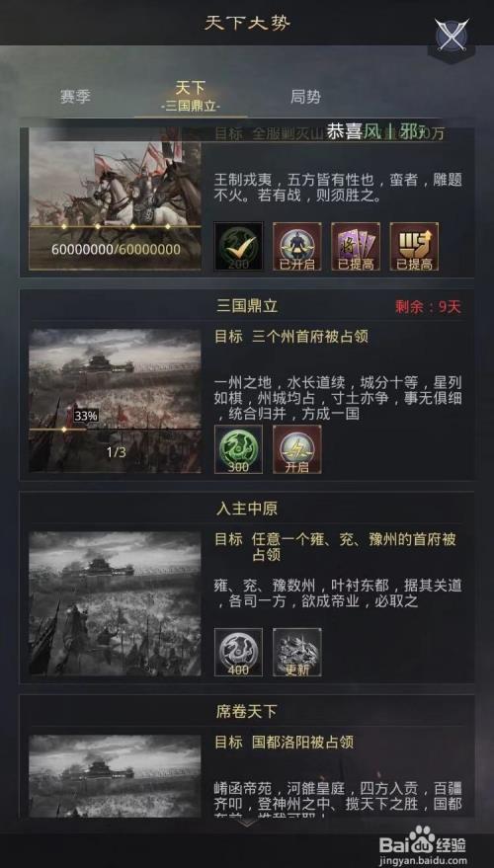This screenshot has height=868, width=494.
Task: Open the 入主中原 greyed battle thumbnail
Action: click(x=116, y=603)
